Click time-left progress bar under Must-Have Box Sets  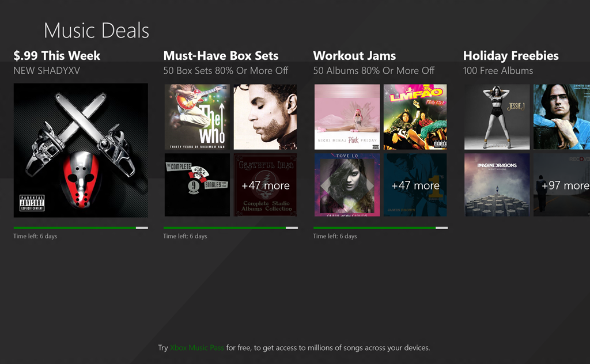point(230,228)
